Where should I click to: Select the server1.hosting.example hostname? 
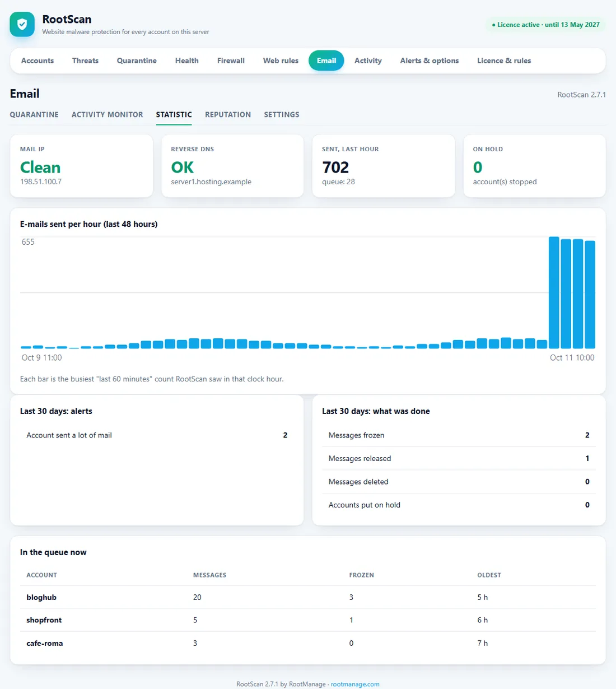tap(211, 181)
